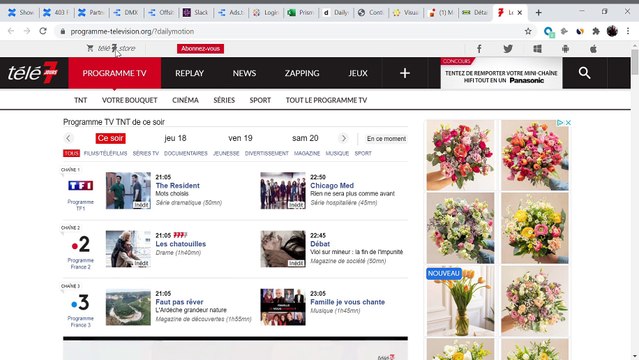
Task: Click the Télé 7 Jours logo
Action: [33, 73]
